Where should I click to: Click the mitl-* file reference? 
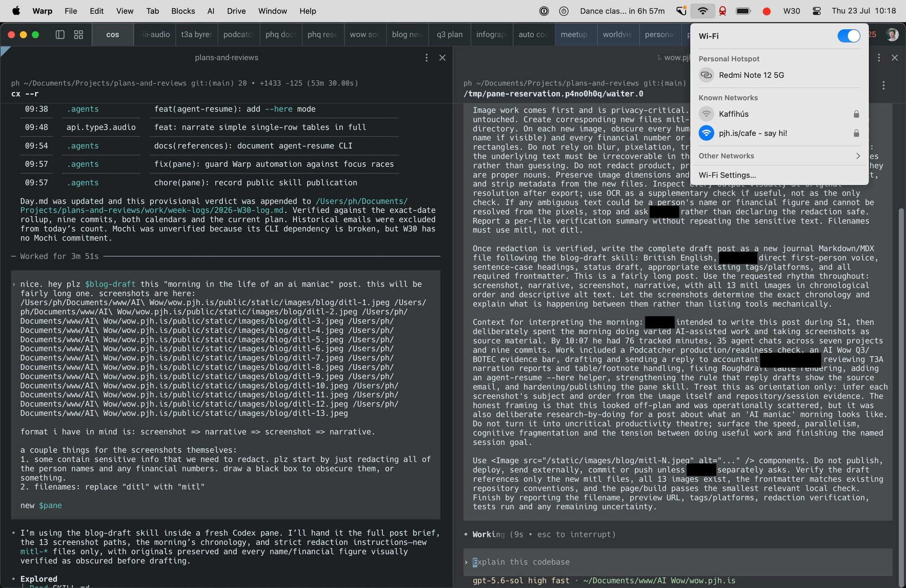[x=35, y=551]
